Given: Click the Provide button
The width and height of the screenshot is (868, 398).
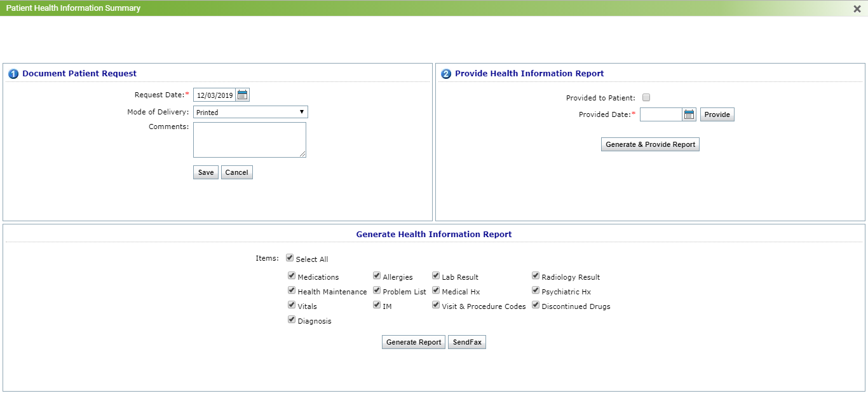Looking at the screenshot, I should pos(717,114).
